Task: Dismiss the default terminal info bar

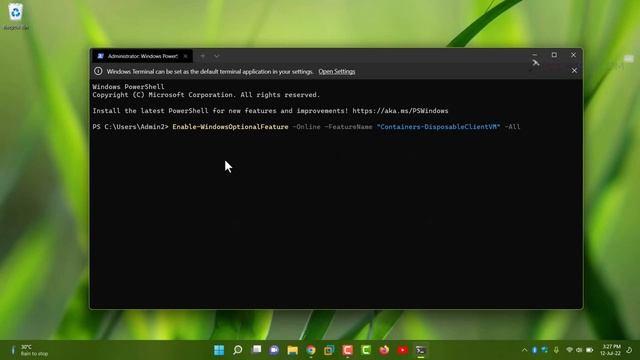Action: coord(574,71)
